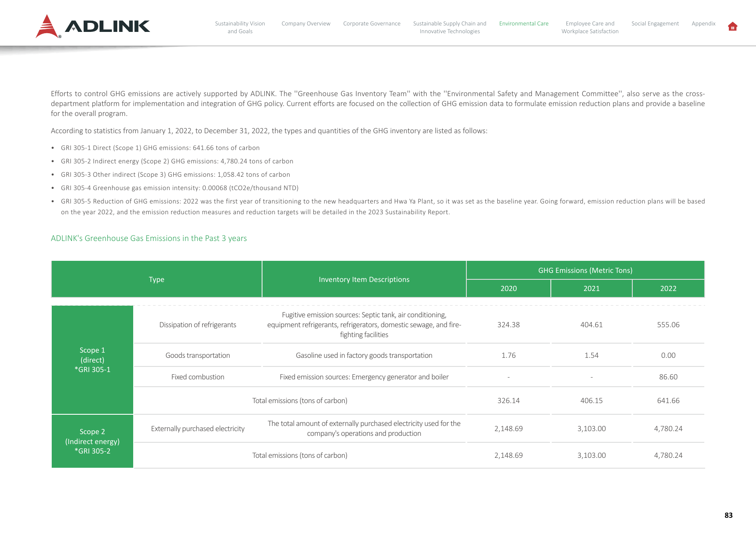This screenshot has width=756, height=535.
Task: Click 'Goods transportation' cell
Action: click(x=198, y=355)
